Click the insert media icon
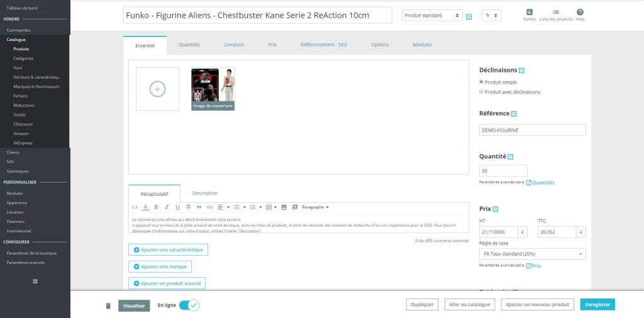The width and height of the screenshot is (644, 318). (x=294, y=207)
